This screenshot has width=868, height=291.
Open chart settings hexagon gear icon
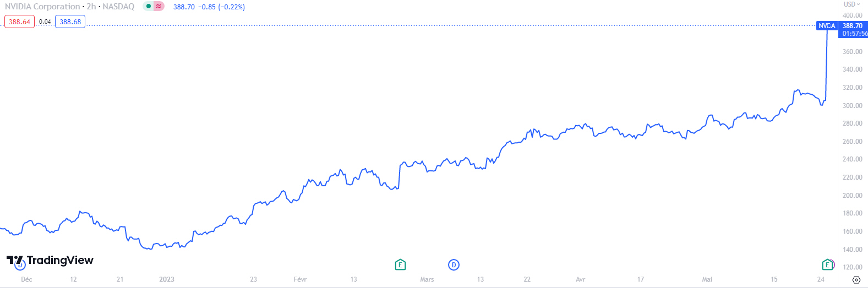pos(856,280)
